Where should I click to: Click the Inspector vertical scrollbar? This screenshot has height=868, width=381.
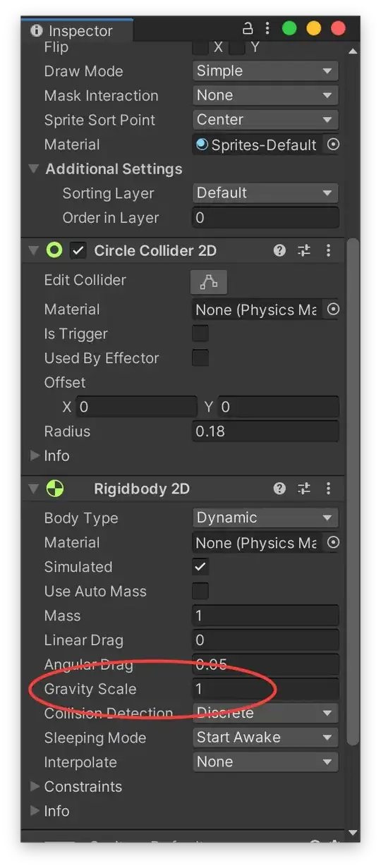click(x=353, y=494)
